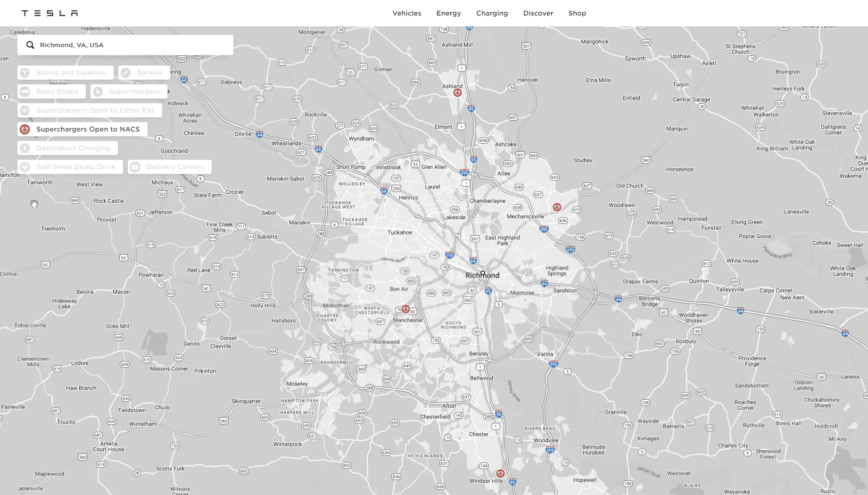Screen dimensions: 868x495
Task: Click the Varina map label
Action: (545, 354)
